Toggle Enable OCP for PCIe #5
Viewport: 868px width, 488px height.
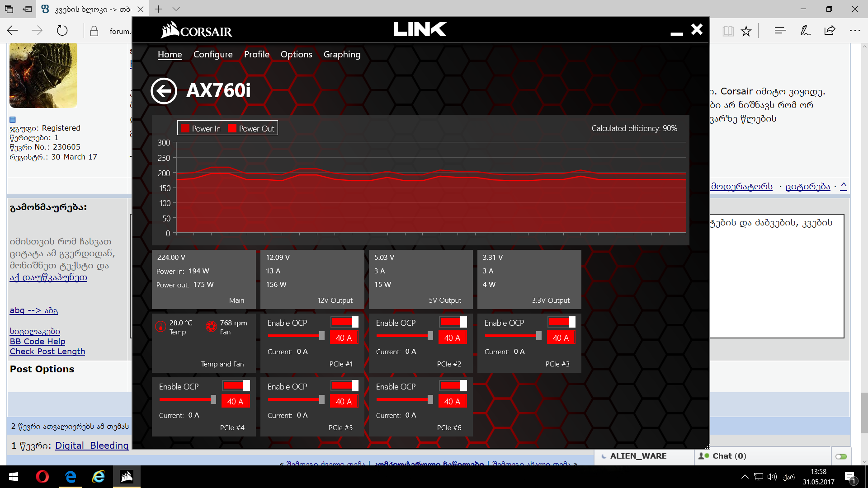(x=344, y=385)
